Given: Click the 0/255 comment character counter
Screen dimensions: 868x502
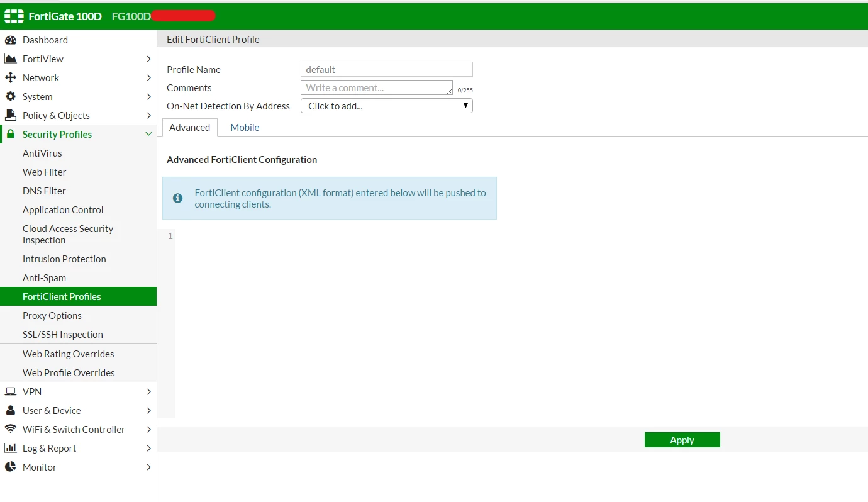Looking at the screenshot, I should coord(465,91).
